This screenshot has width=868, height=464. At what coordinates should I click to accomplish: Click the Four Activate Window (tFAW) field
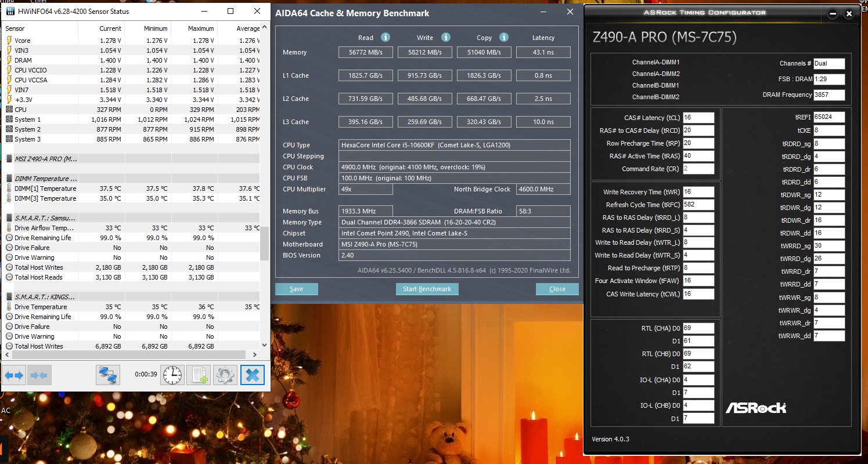[698, 281]
